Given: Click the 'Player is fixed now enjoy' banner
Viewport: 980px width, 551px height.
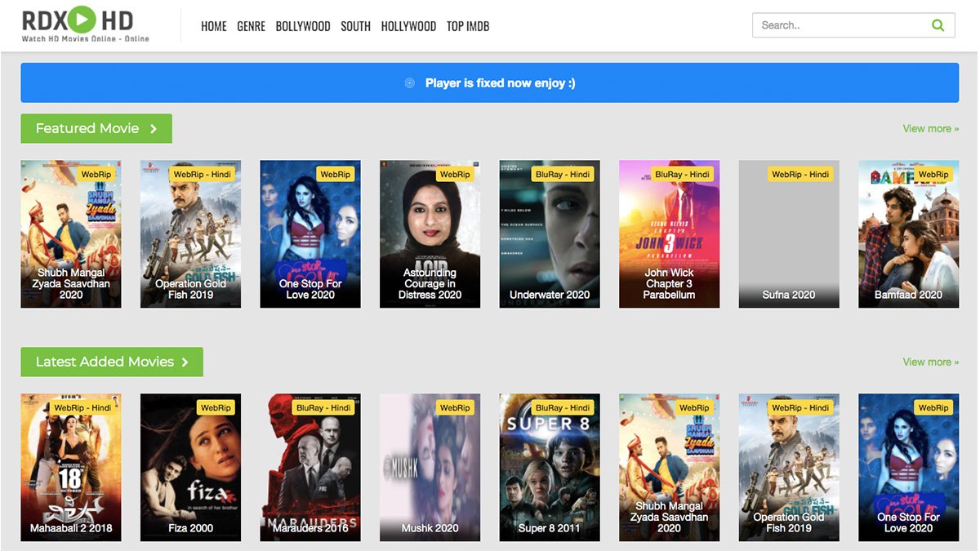Looking at the screenshot, I should point(490,83).
